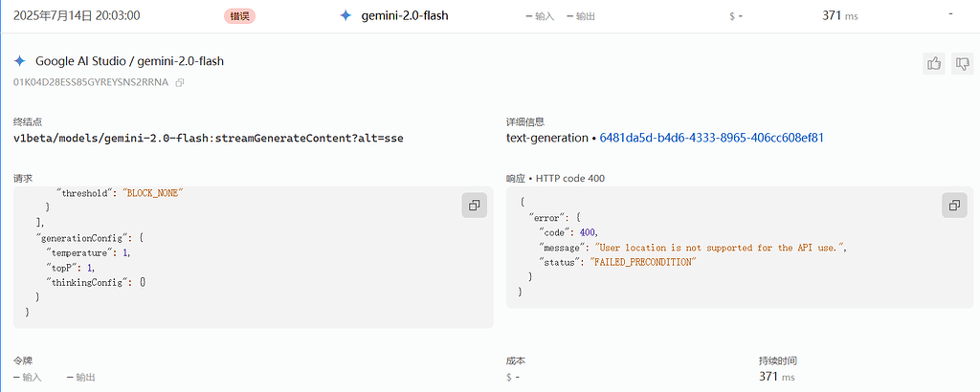This screenshot has height=392, width=980.
Task: Click the "generationConfig" key in request
Action: coord(82,238)
